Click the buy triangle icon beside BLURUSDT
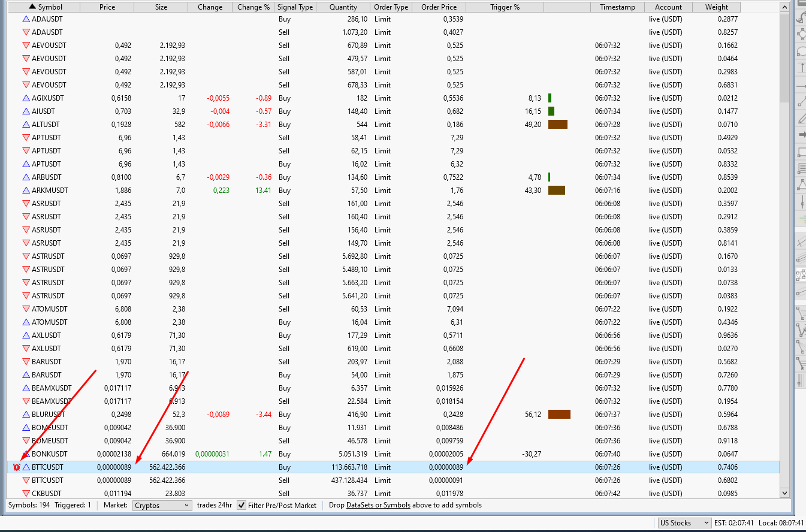806x532 pixels. click(26, 415)
